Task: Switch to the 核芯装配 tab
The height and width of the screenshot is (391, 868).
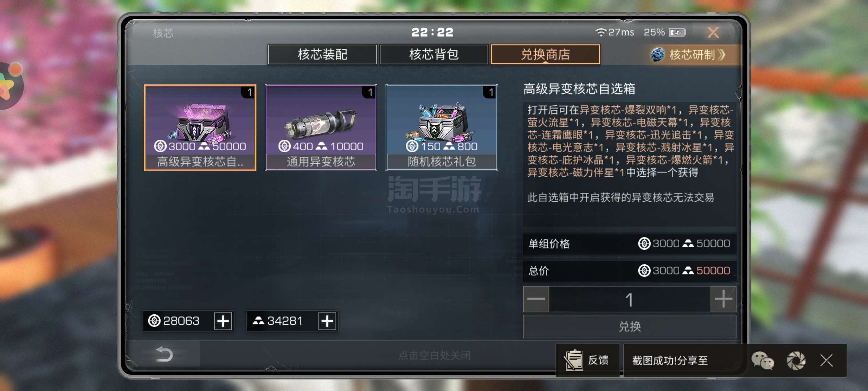Action: click(322, 54)
